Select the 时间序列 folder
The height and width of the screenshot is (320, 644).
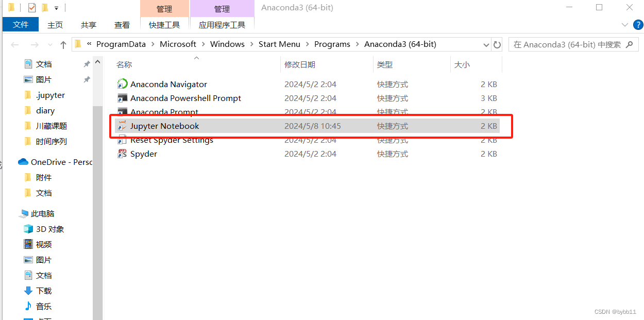click(52, 141)
